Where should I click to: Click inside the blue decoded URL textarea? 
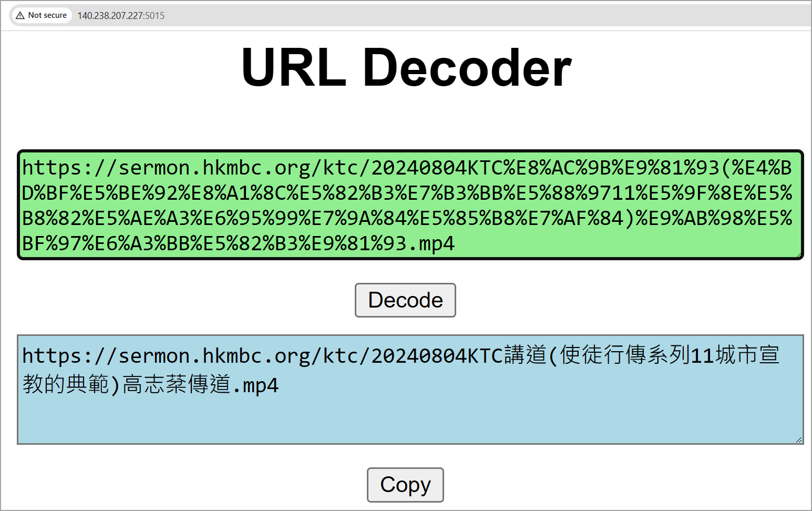410,415
